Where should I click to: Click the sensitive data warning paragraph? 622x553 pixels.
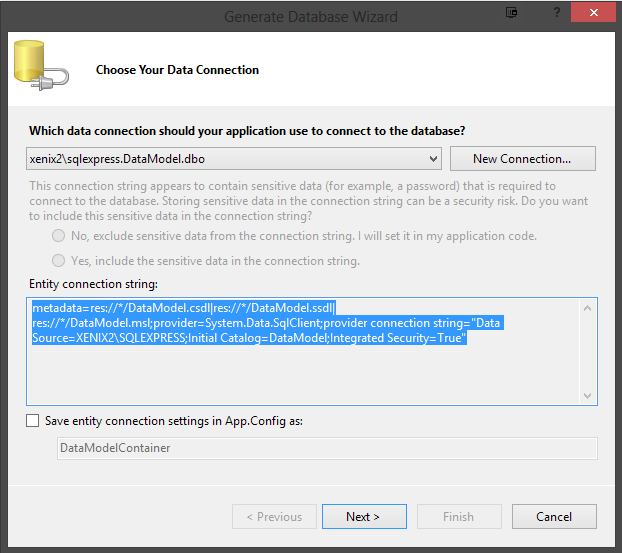[x=308, y=201]
